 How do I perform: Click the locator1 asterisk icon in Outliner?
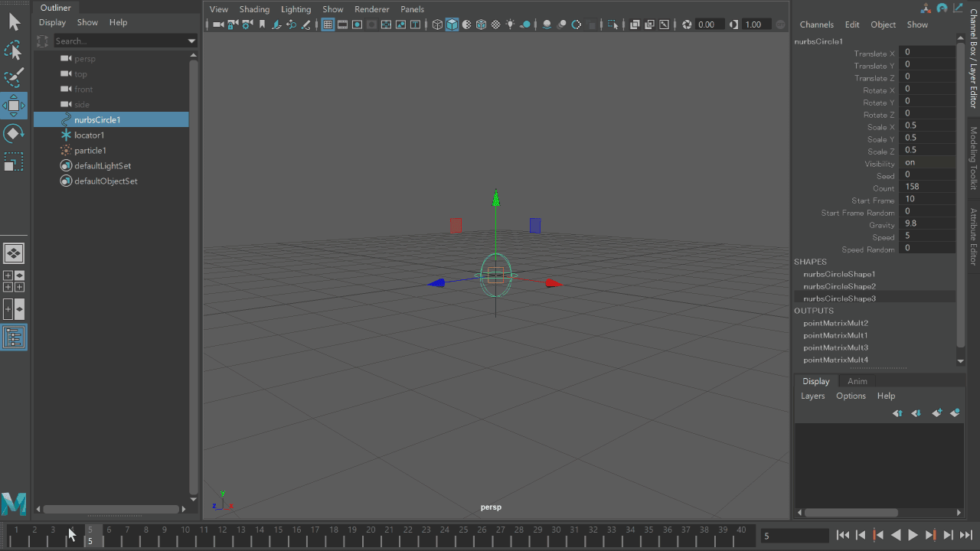click(x=66, y=135)
